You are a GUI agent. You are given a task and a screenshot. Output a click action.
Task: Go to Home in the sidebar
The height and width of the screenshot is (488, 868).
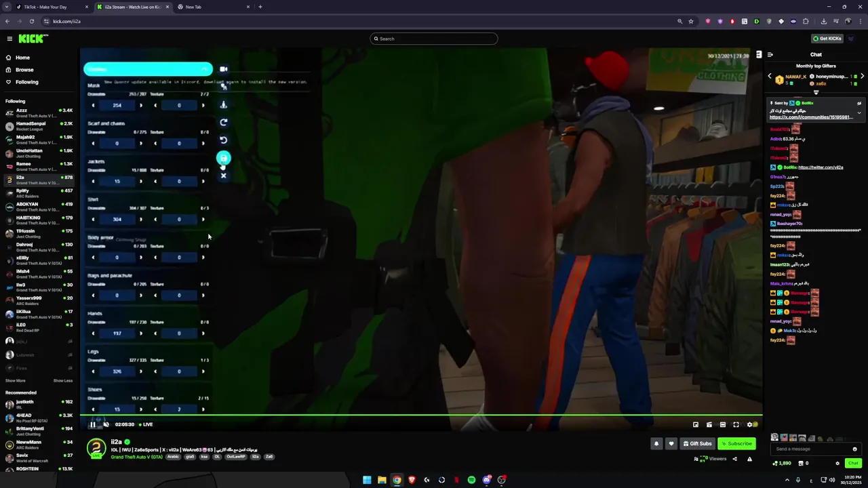pyautogui.click(x=22, y=58)
